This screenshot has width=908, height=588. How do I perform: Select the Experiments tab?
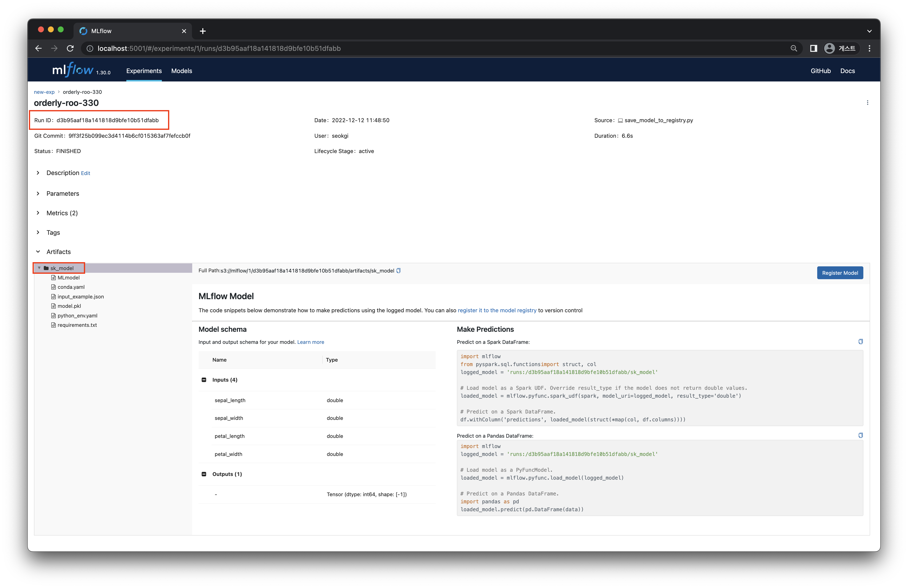144,71
